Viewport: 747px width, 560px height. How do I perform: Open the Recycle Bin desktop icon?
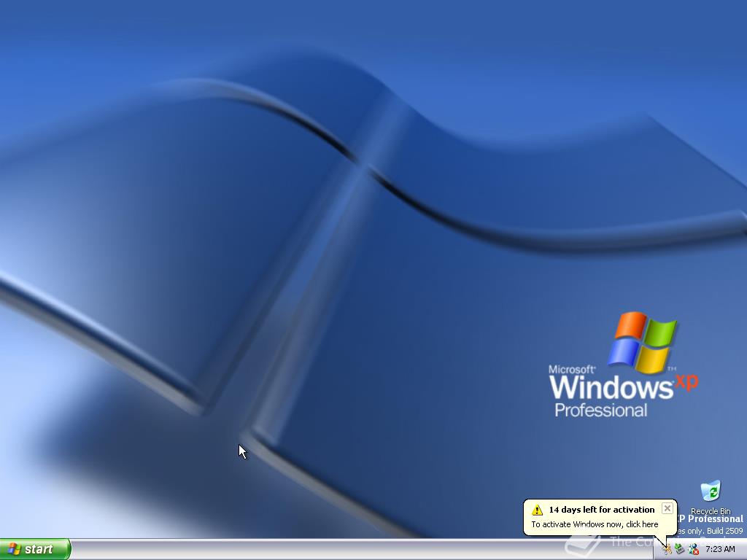[x=711, y=497]
